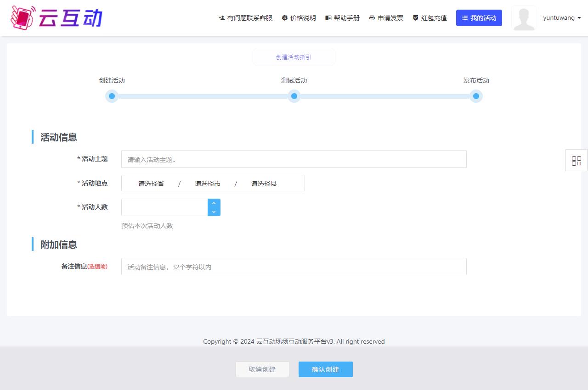Viewport: 588px width, 390px height.
Task: Open 我的活动 my activities
Action: click(x=479, y=18)
